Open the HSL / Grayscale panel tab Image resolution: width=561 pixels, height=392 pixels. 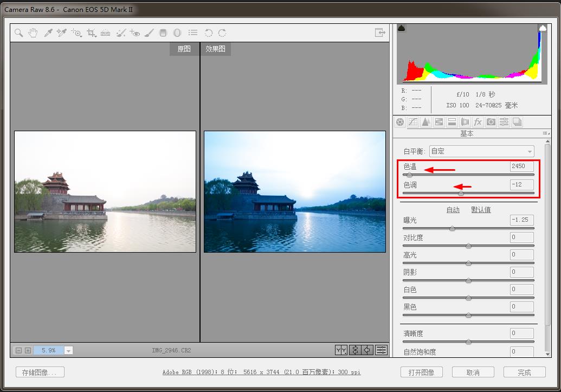point(439,122)
